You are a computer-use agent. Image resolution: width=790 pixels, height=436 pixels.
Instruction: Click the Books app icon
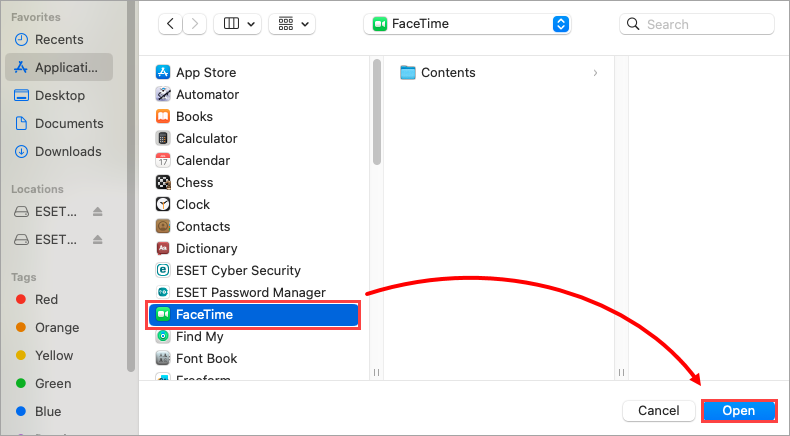163,116
